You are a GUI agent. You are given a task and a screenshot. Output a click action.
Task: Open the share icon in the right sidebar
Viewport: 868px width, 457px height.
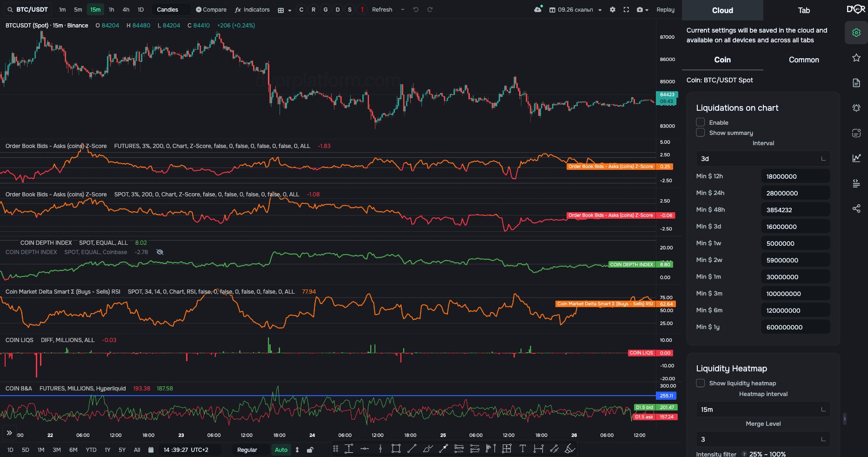pos(856,208)
